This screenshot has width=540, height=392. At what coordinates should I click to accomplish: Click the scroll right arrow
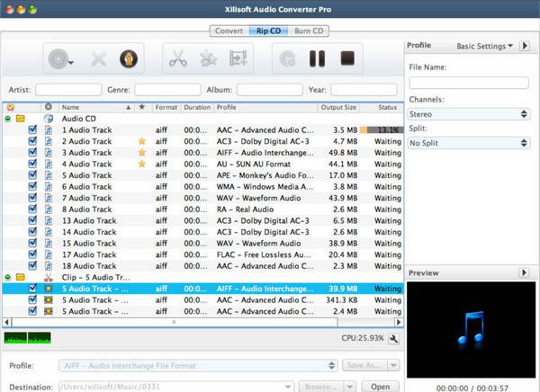(399, 323)
